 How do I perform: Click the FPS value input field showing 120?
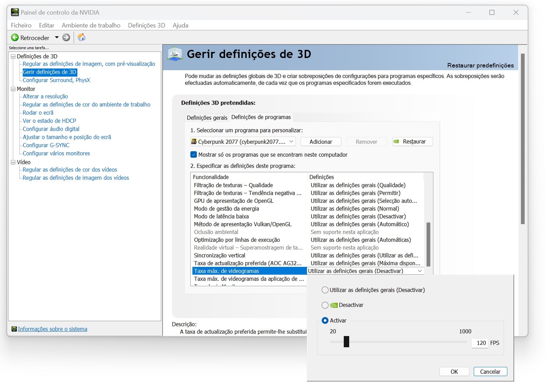click(x=480, y=343)
